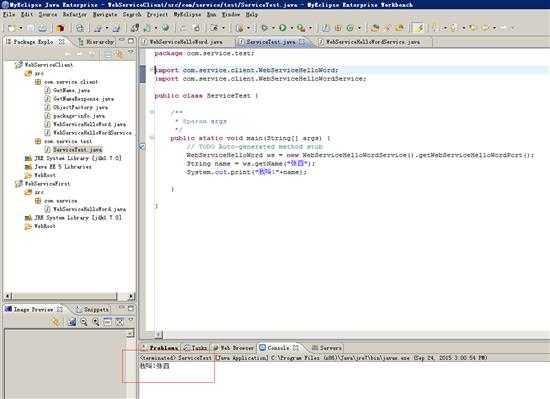Click the Save toolbar icon
This screenshot has width=550, height=399.
click(x=31, y=28)
